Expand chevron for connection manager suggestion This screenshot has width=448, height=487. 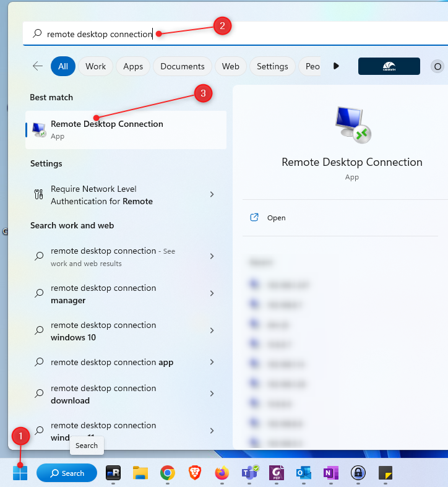click(212, 293)
